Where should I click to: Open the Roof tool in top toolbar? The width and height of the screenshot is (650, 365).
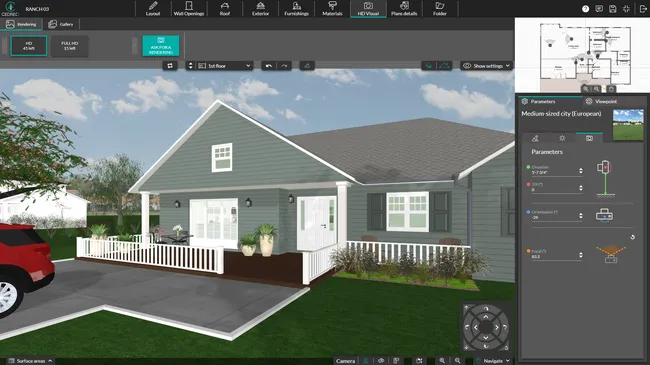click(x=225, y=9)
